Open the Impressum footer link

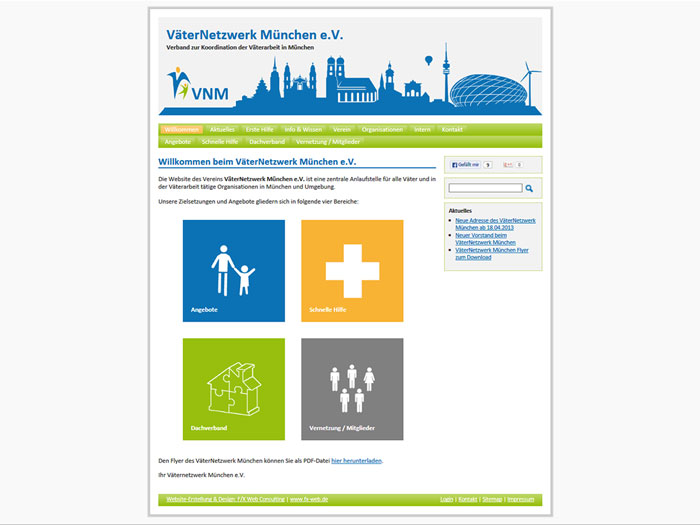click(521, 499)
